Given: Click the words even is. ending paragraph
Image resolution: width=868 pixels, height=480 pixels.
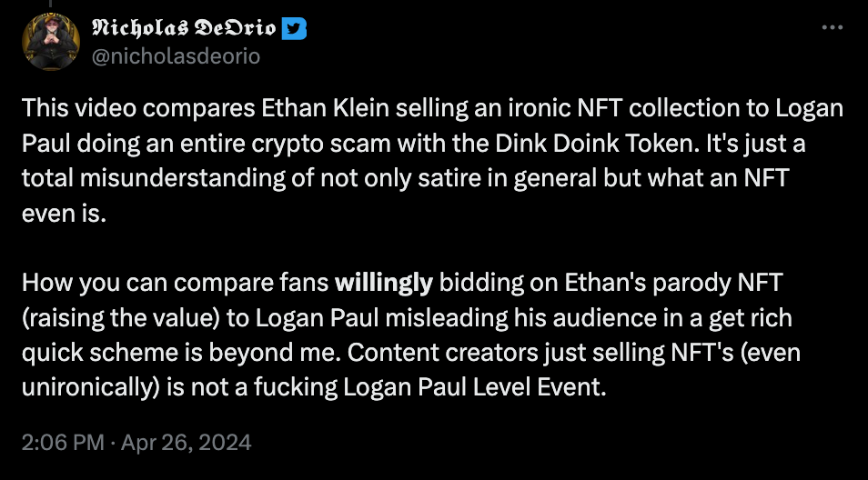Looking at the screenshot, I should (x=64, y=213).
